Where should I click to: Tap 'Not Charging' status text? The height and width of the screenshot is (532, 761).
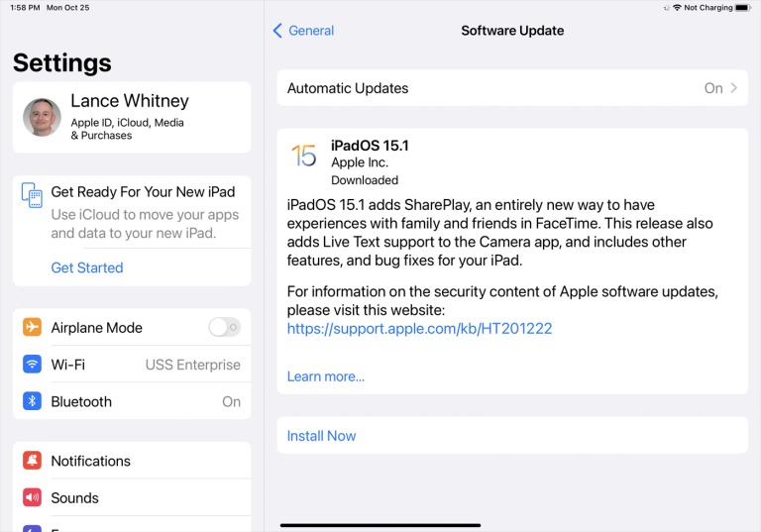(708, 7)
